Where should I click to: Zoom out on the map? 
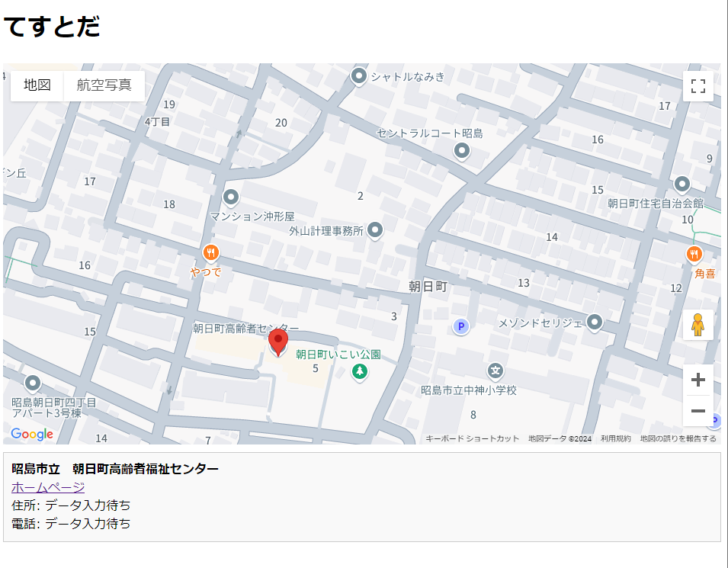point(698,410)
